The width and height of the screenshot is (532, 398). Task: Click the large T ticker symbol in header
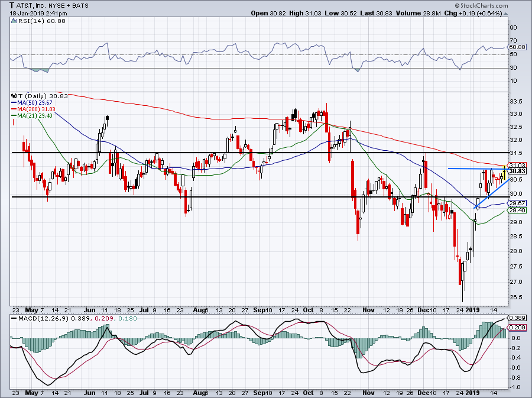pyautogui.click(x=12, y=5)
